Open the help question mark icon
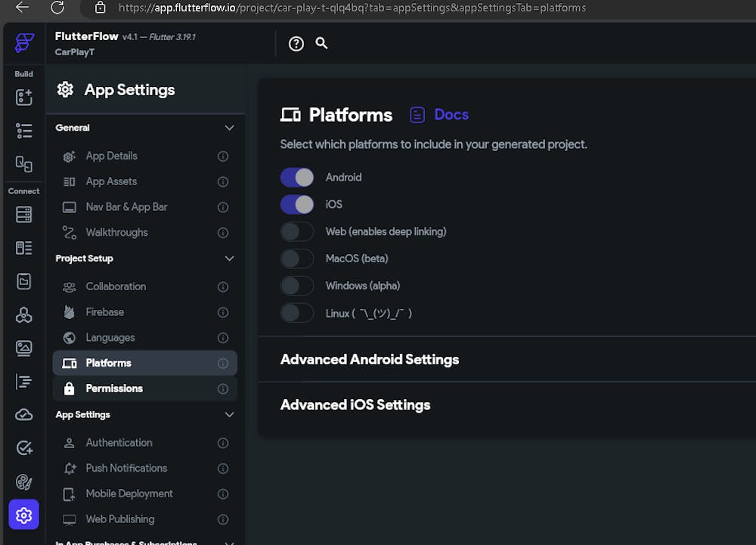Viewport: 756px width, 545px height. (x=296, y=44)
